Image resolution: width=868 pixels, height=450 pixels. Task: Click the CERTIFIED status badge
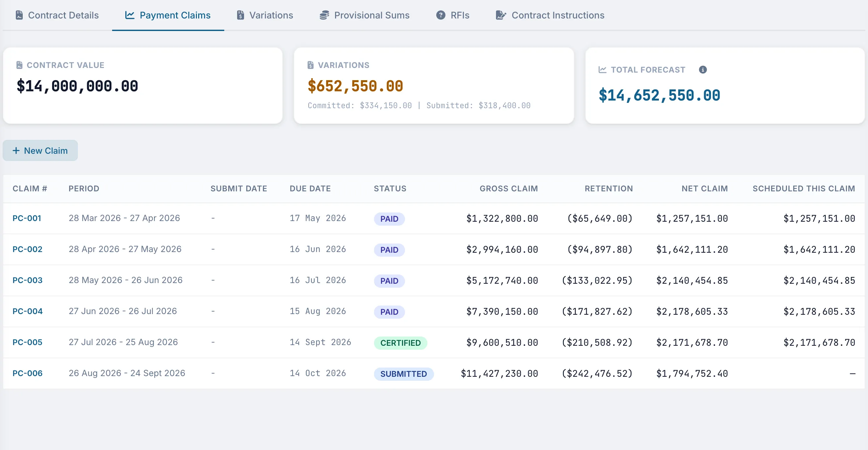click(x=400, y=343)
